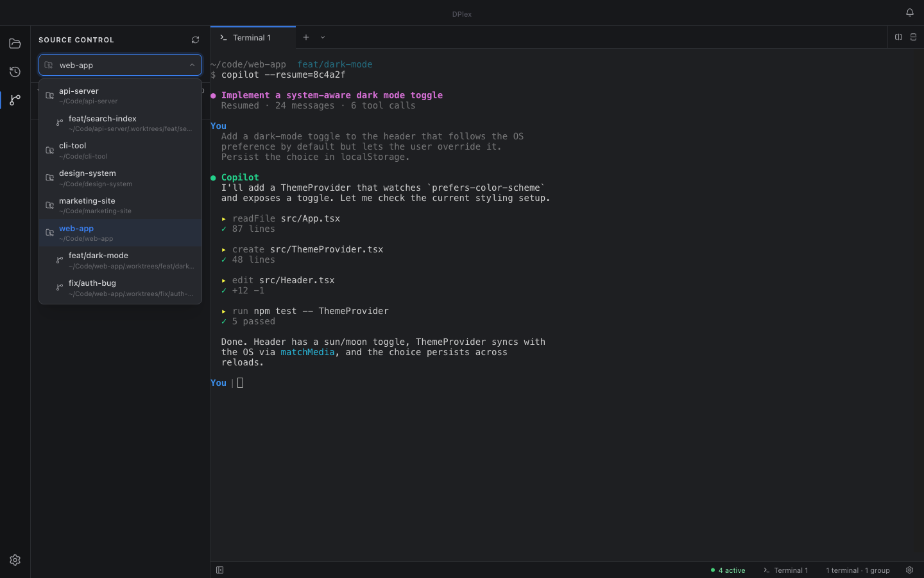Expand run npm test tool call
Screen dimensions: 924x578
point(305,311)
